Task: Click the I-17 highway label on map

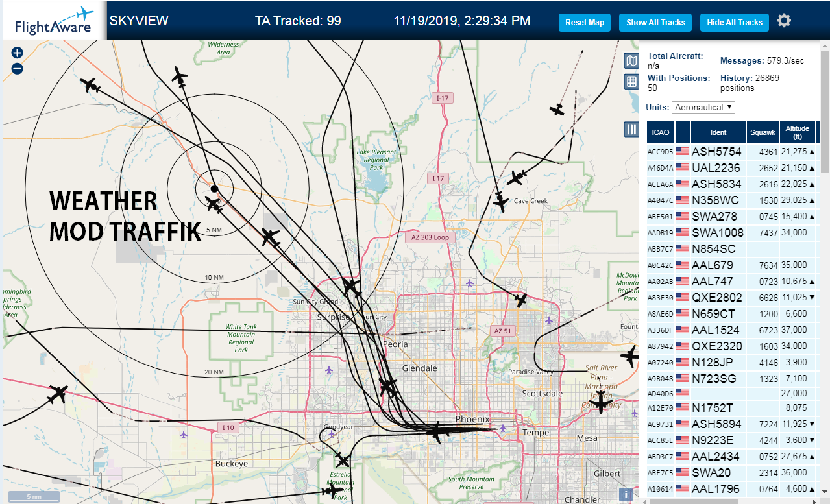Action: click(x=442, y=98)
